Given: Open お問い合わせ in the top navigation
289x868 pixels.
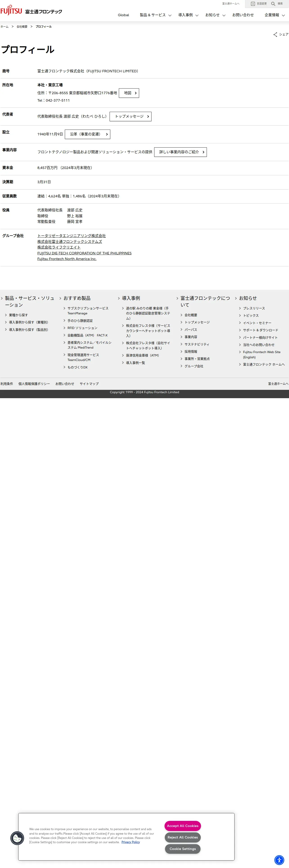Looking at the screenshot, I should 243,15.
